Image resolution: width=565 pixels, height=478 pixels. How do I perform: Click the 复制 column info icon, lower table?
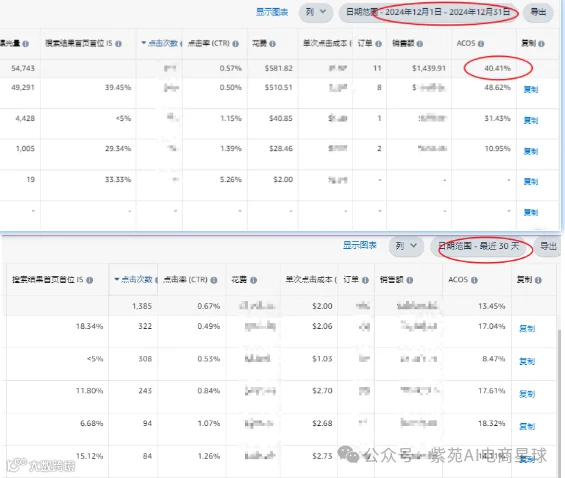coord(538,280)
